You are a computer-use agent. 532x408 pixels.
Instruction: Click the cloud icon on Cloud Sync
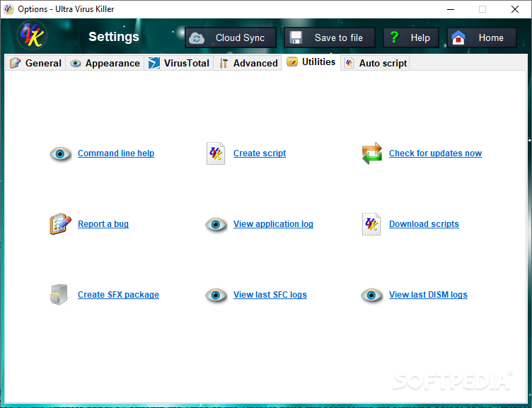click(197, 38)
